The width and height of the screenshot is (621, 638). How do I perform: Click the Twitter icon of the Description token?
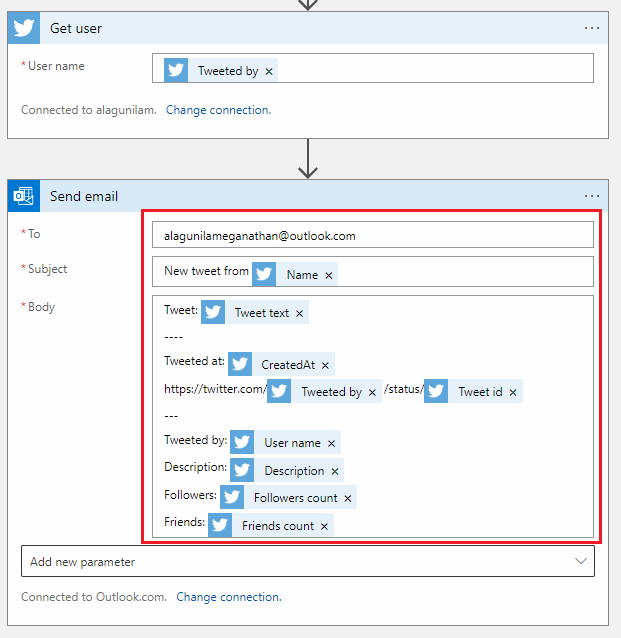point(242,470)
